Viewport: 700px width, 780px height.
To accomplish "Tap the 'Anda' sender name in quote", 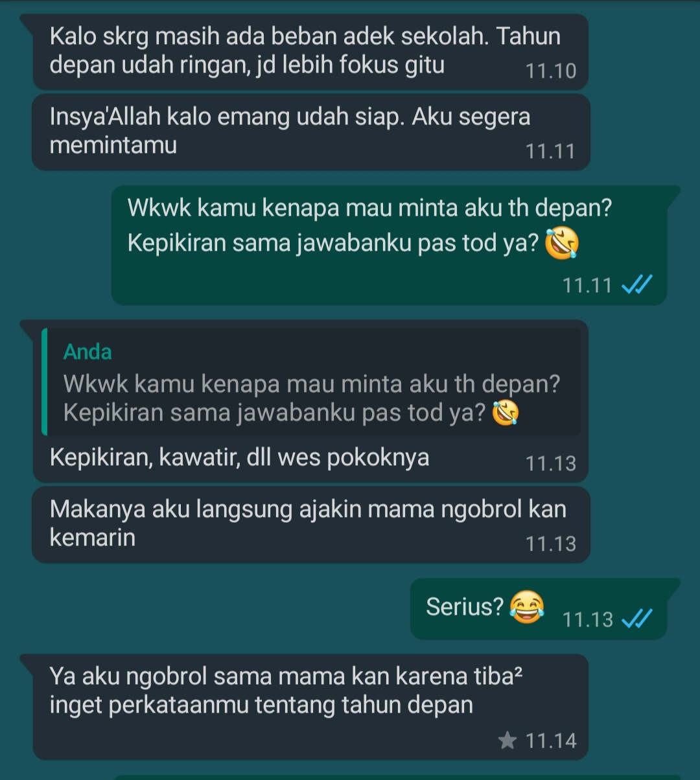I will (87, 352).
